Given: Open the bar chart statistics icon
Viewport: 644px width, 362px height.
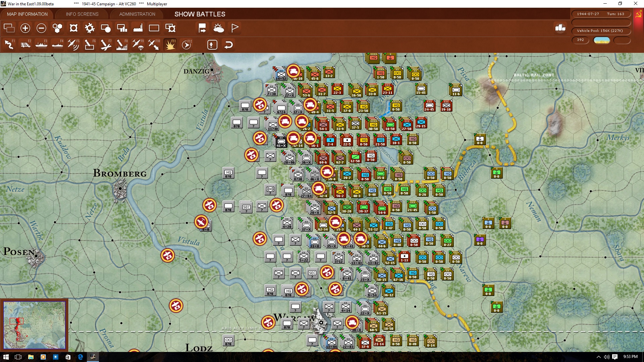Looking at the screenshot, I should click(560, 28).
